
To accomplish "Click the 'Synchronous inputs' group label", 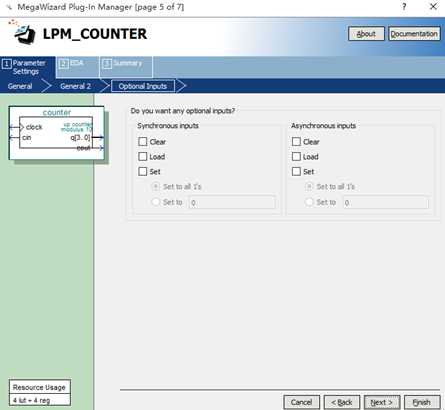I will pos(168,126).
